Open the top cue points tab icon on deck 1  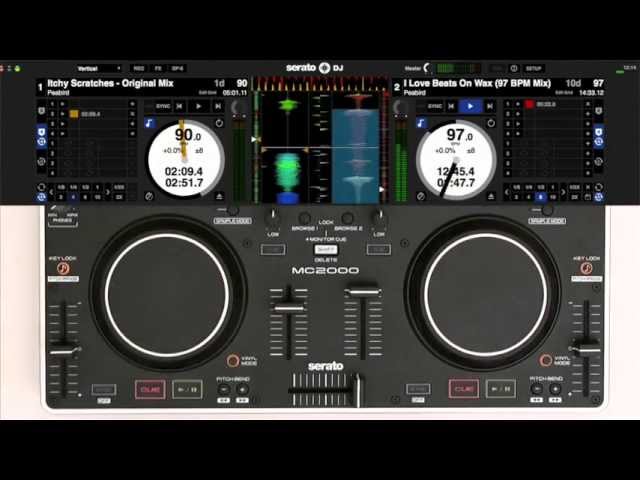click(42, 111)
